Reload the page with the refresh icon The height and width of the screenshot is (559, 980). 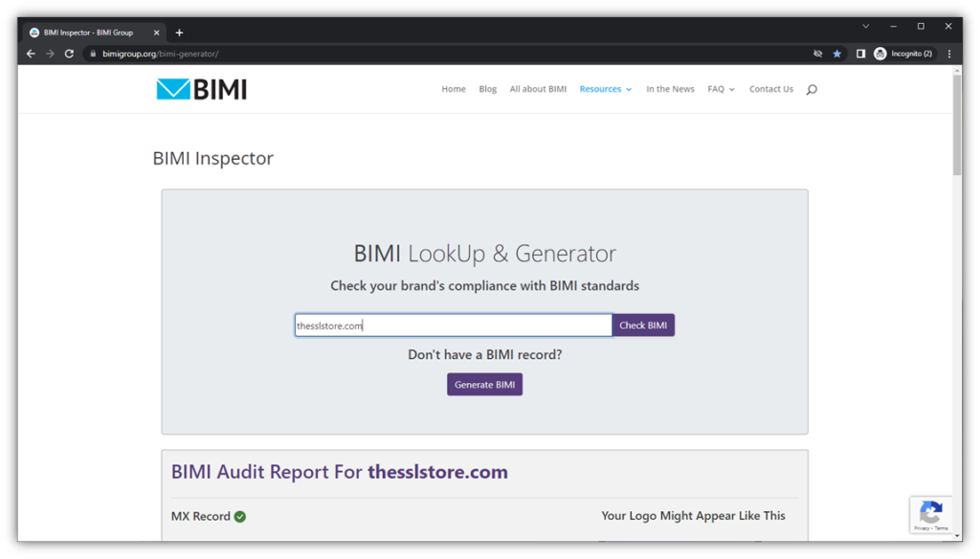pos(69,54)
